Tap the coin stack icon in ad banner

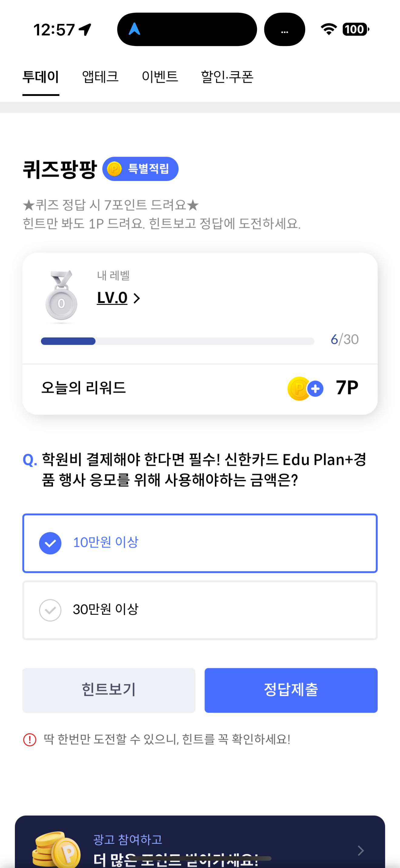tap(56, 849)
